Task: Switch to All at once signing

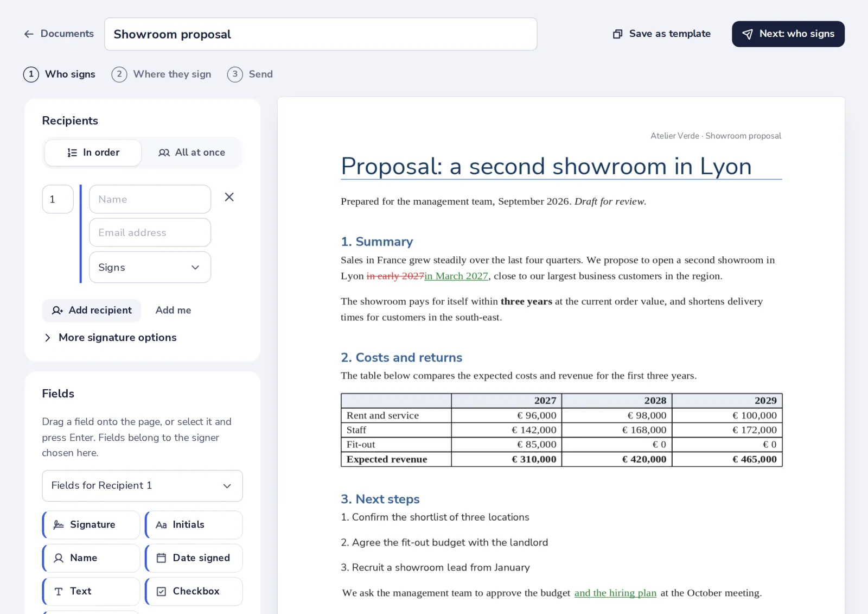Action: 192,153
